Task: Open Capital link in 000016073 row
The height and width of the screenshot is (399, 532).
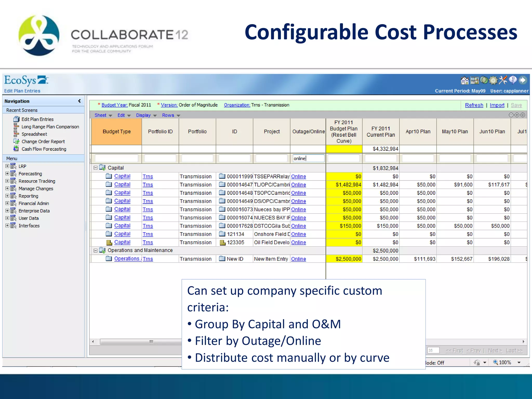Action: point(122,209)
